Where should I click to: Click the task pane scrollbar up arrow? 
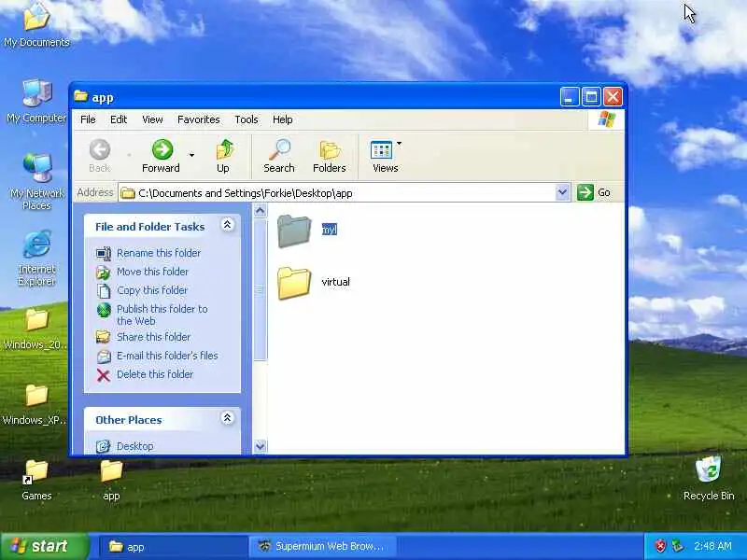point(261,211)
